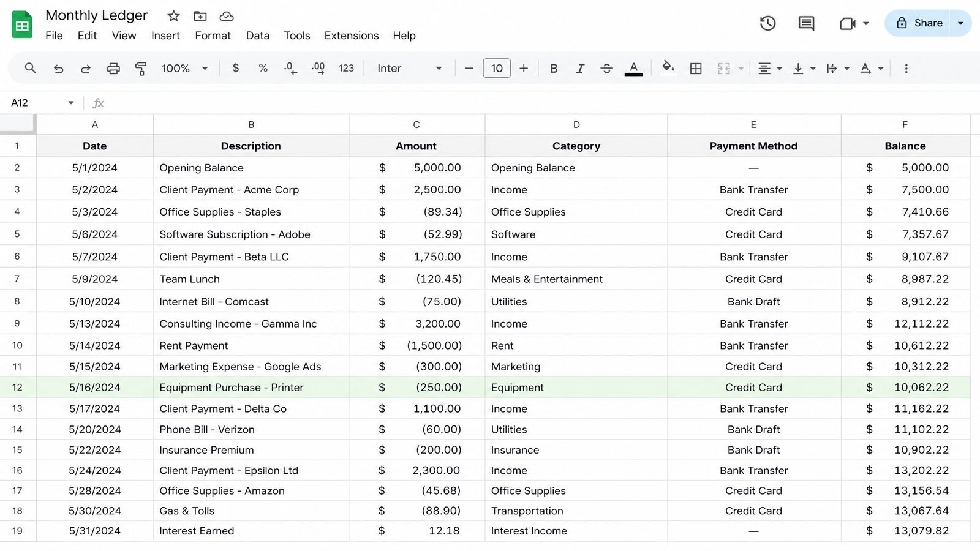Viewport: 980px width, 551px height.
Task: Star the Monthly Ledger document
Action: [174, 16]
